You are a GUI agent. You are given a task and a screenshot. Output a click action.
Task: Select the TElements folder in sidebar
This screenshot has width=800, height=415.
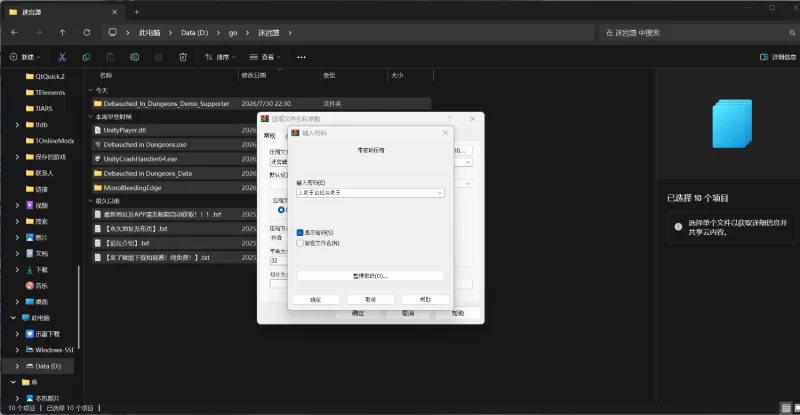pyautogui.click(x=45, y=93)
